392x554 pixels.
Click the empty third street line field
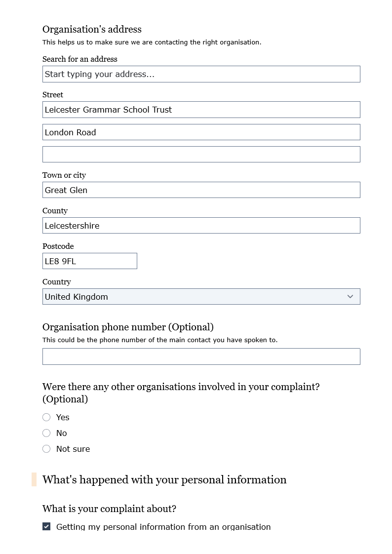point(201,155)
